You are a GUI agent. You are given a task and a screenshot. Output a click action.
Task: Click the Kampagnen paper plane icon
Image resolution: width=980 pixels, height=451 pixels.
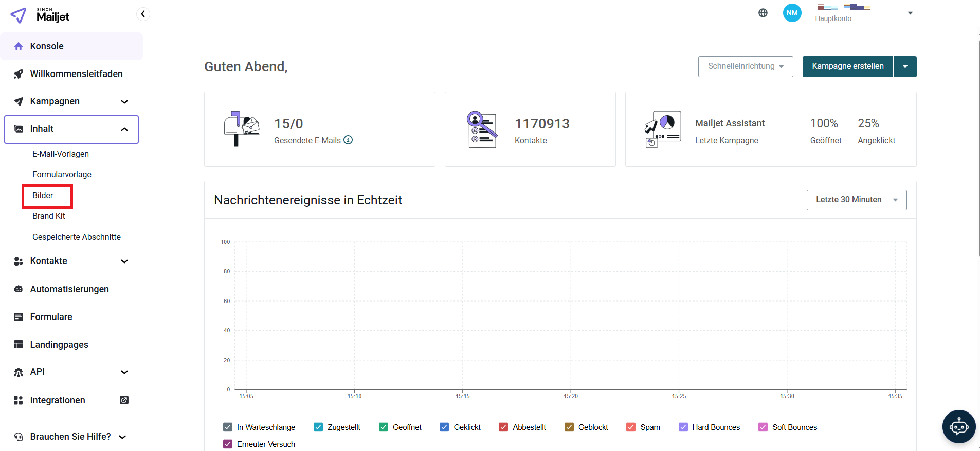pos(19,101)
